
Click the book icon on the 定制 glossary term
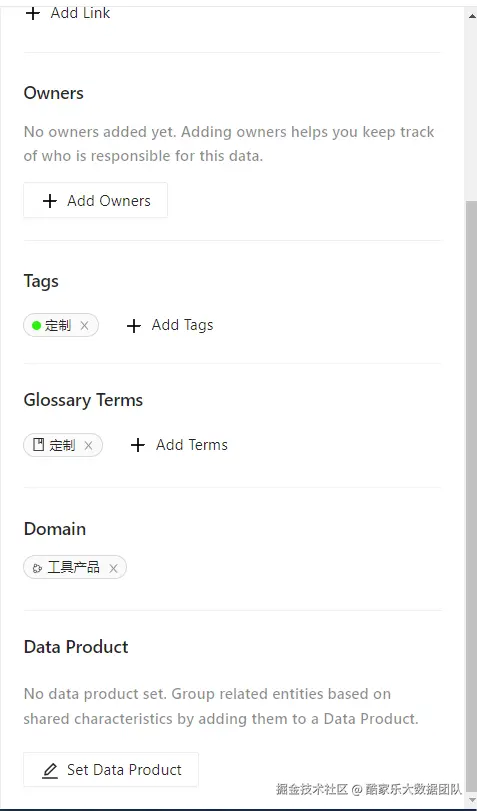click(x=38, y=445)
